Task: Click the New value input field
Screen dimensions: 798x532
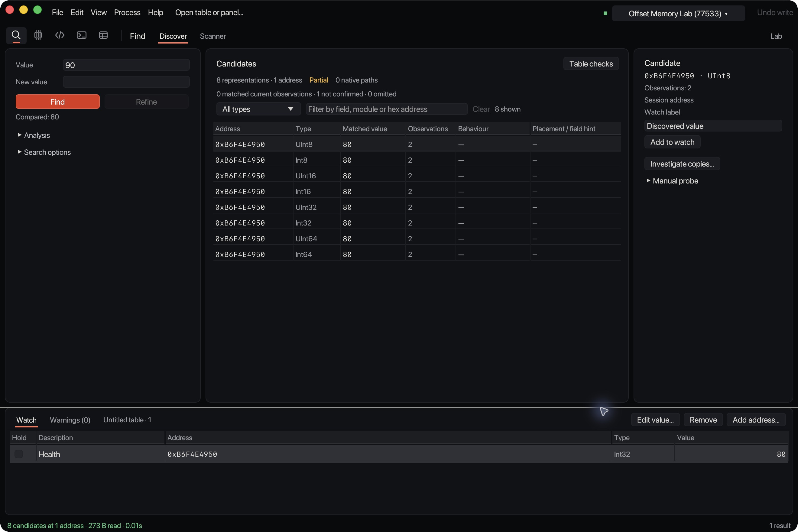Action: 126,82
